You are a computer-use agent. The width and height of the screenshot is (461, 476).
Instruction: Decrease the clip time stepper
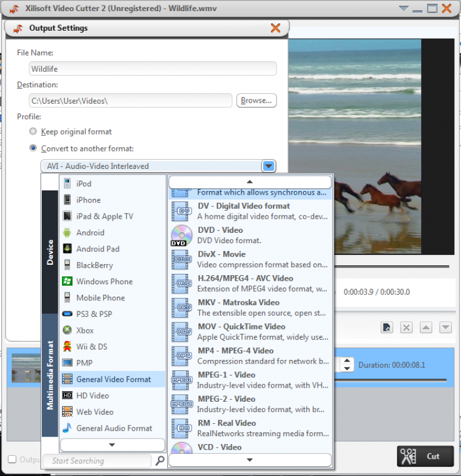(x=347, y=369)
